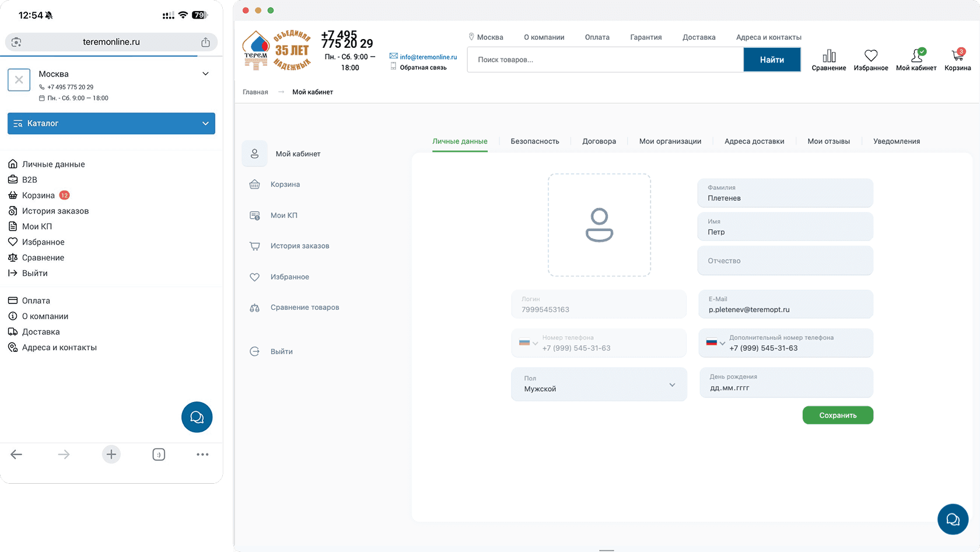The height and width of the screenshot is (552, 980).
Task: Tap the share icon in mobile address bar
Action: click(205, 42)
